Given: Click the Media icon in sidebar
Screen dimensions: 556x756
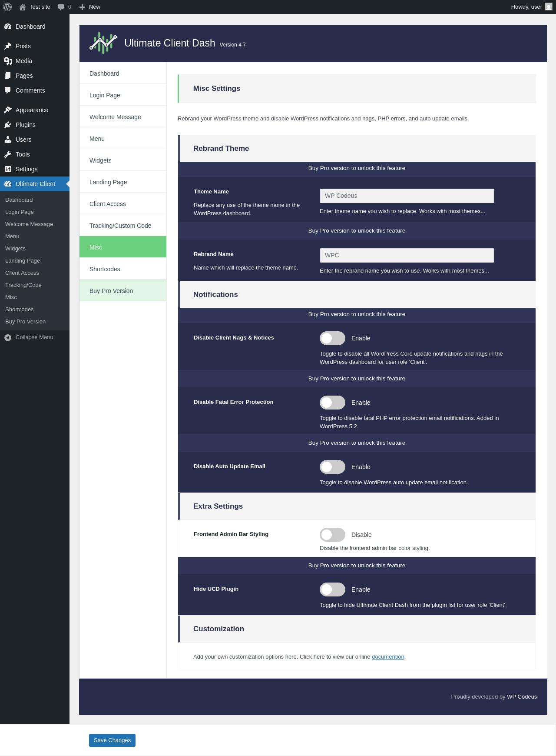Looking at the screenshot, I should tap(8, 61).
